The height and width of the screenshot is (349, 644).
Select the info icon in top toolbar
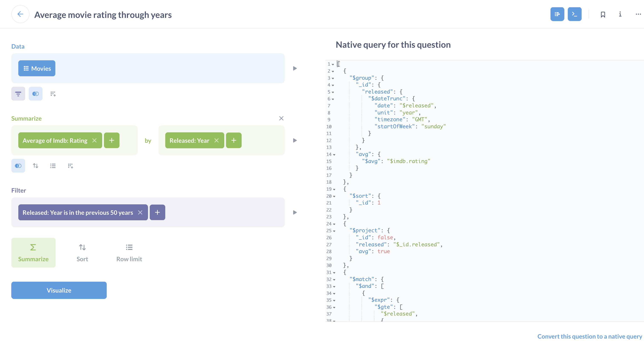[x=620, y=14]
